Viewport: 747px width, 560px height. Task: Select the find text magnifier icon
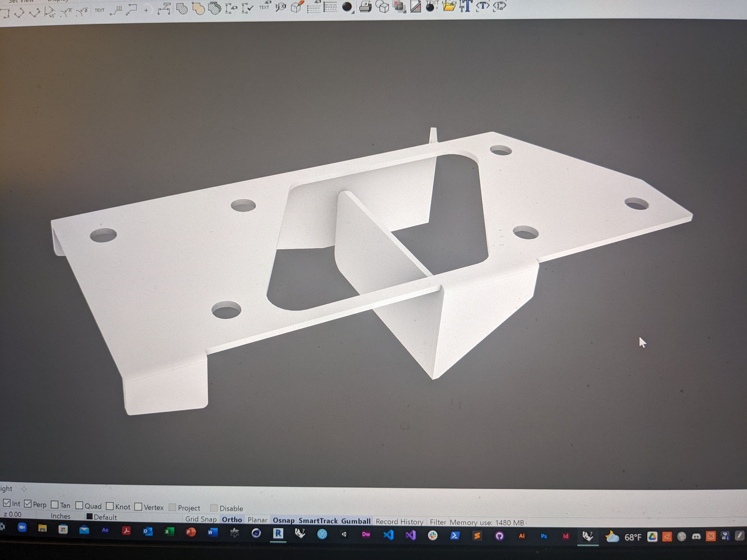click(281, 7)
